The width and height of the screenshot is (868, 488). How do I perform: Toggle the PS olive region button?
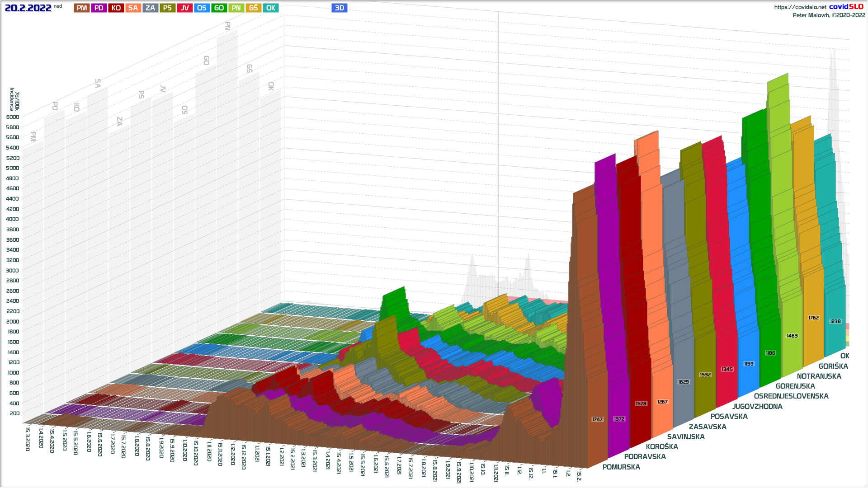coord(167,8)
